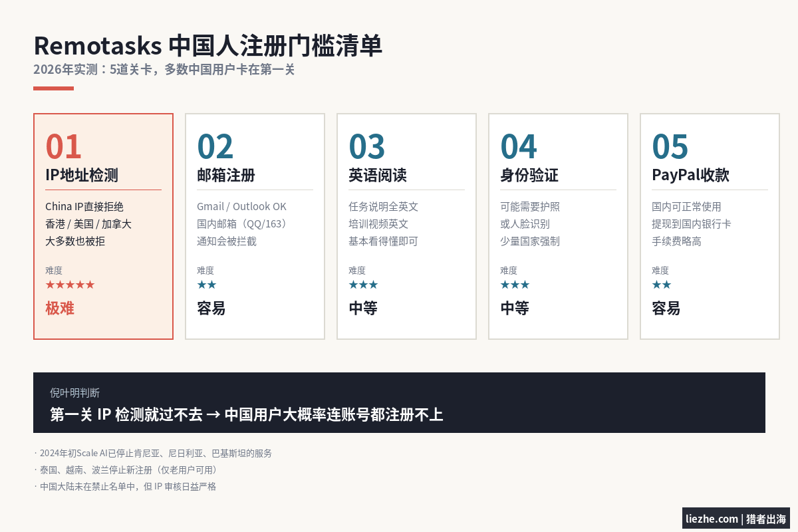This screenshot has height=532, width=798.
Task: Click the line '提现到国内银行卡'
Action: pyautogui.click(x=692, y=224)
